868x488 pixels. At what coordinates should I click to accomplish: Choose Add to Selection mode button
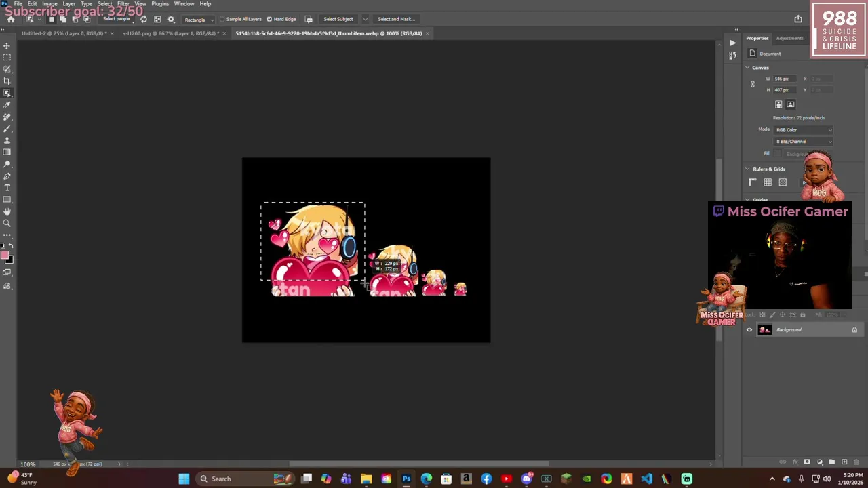click(63, 19)
